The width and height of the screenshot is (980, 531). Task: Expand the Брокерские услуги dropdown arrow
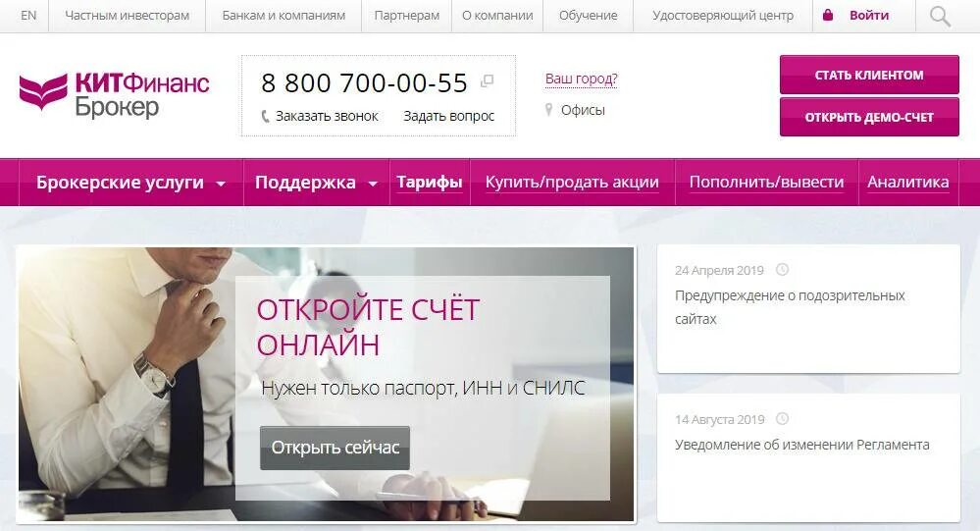pyautogui.click(x=220, y=184)
